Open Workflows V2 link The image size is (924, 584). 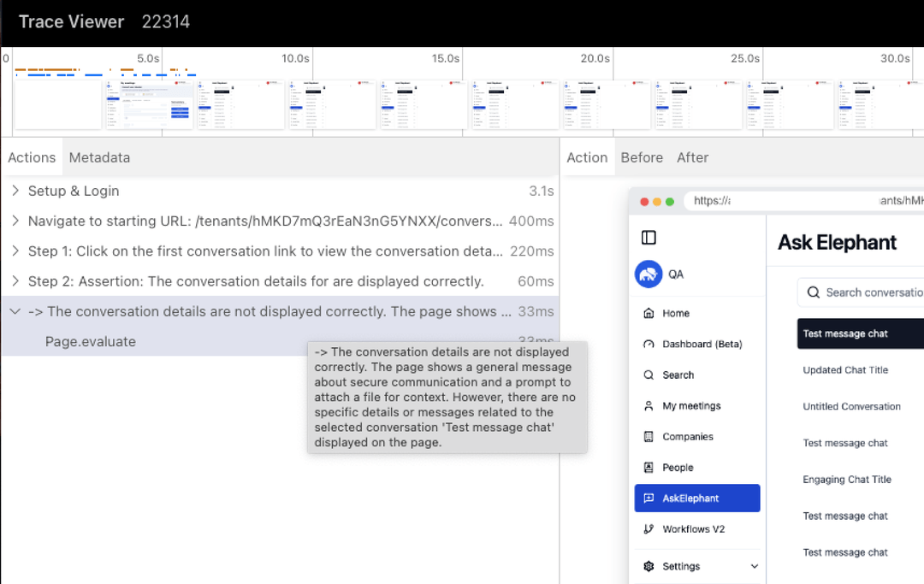pos(694,528)
